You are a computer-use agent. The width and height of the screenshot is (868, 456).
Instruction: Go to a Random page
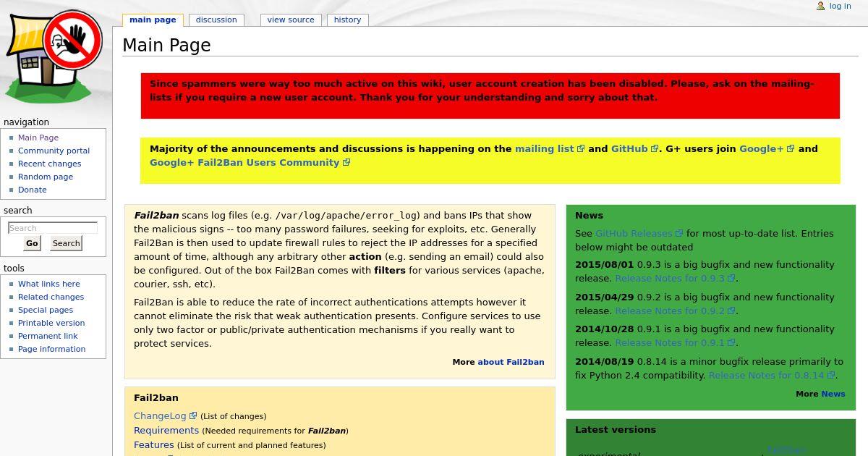(x=46, y=177)
